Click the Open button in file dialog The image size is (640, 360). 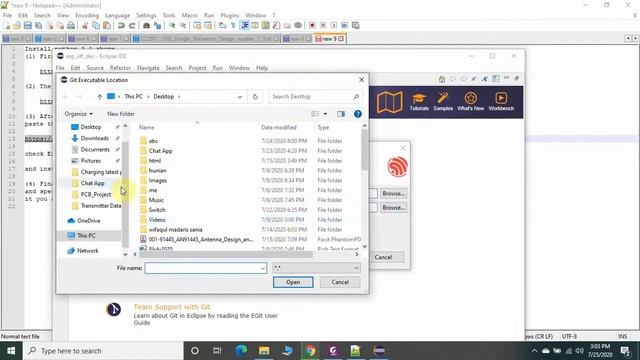point(293,282)
